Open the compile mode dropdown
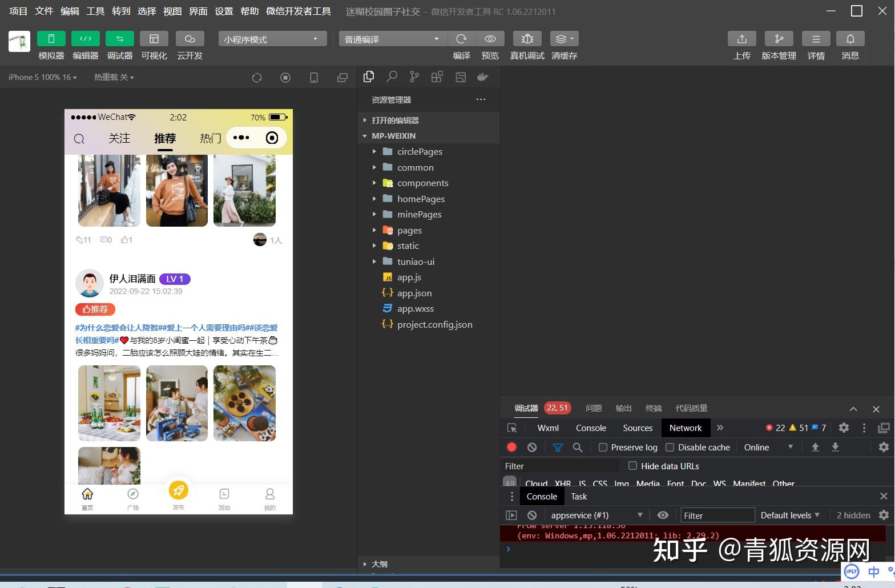This screenshot has height=588, width=895. (393, 39)
